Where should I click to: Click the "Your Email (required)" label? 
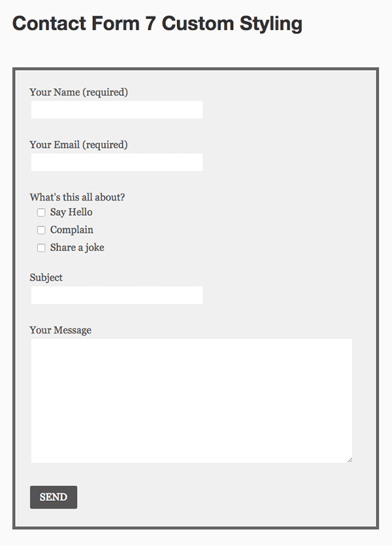point(78,145)
